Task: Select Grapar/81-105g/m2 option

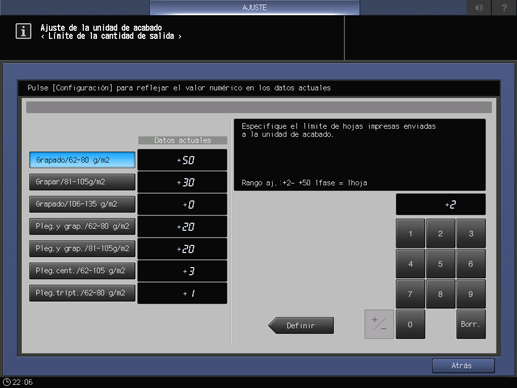Action: point(82,182)
